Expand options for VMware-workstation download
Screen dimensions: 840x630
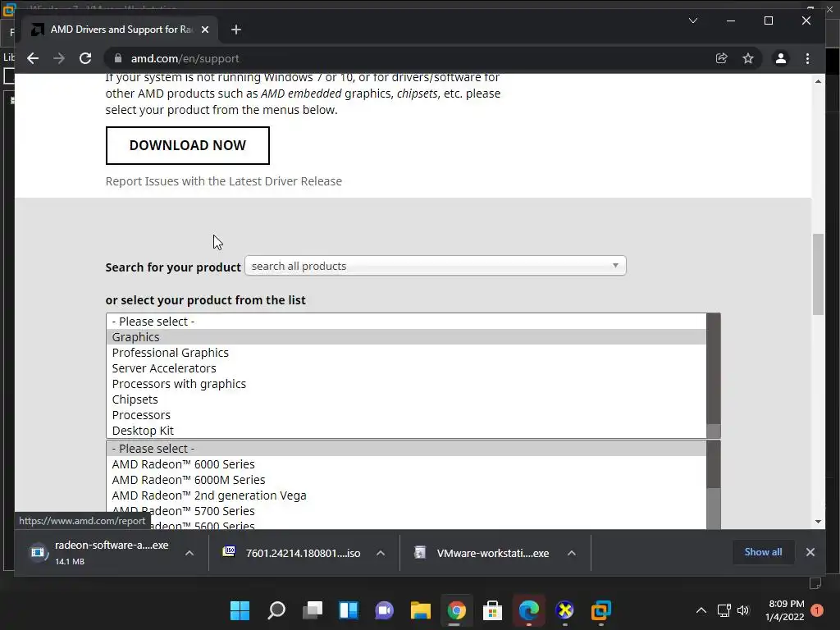click(x=572, y=553)
